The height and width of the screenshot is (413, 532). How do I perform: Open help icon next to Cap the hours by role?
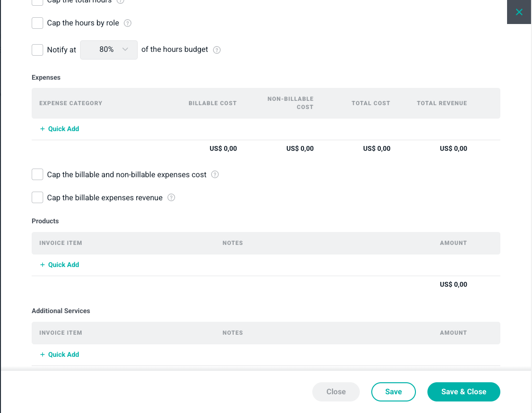pos(128,23)
